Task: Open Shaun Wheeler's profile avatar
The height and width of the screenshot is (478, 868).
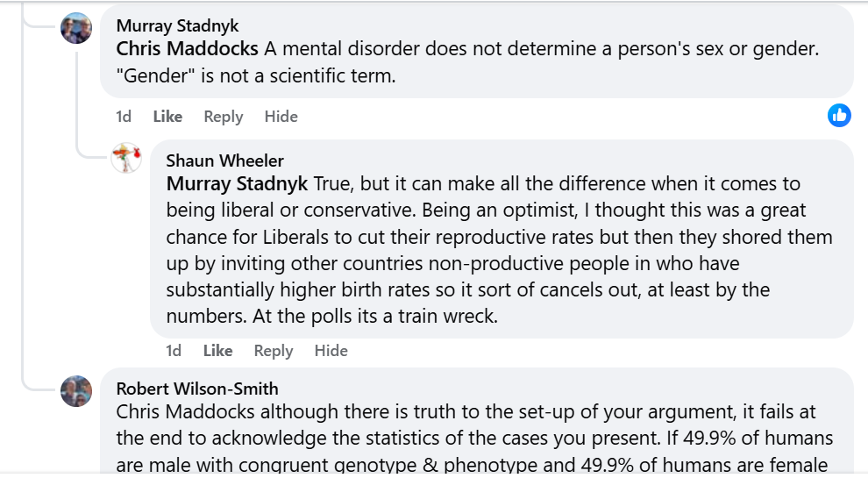Action: tap(126, 158)
